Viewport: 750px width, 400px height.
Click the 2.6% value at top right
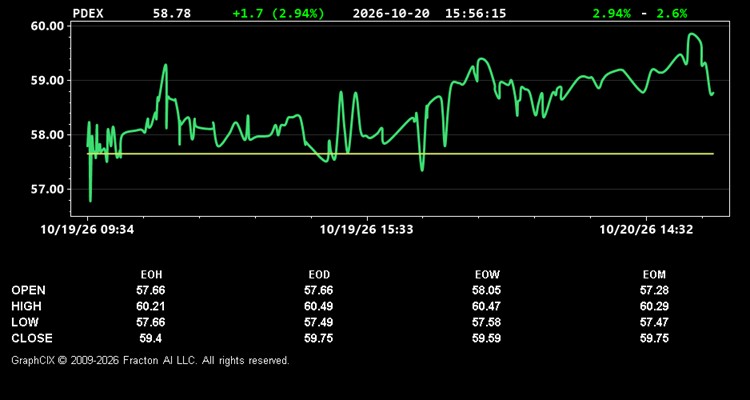pyautogui.click(x=672, y=13)
